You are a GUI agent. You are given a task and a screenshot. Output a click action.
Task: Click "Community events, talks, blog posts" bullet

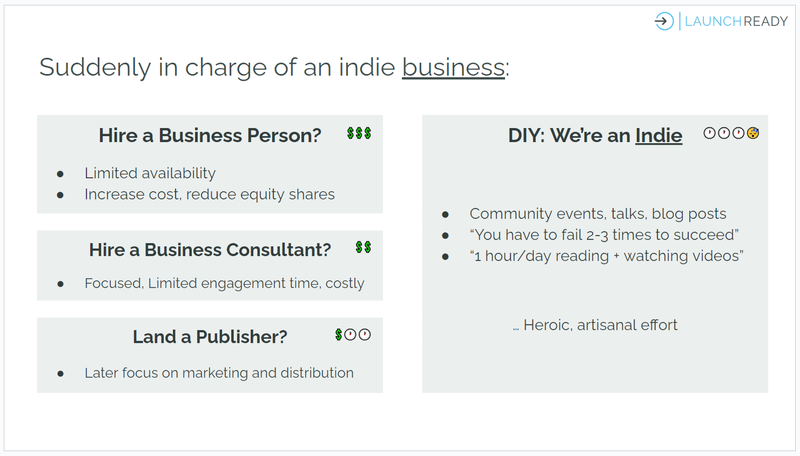[x=598, y=214]
